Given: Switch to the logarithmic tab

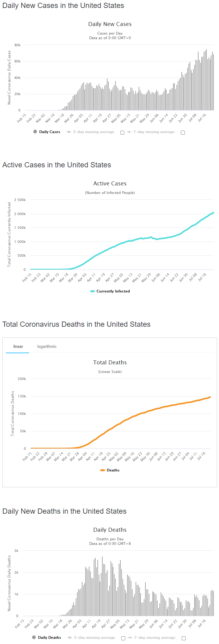Looking at the screenshot, I should coord(47,347).
